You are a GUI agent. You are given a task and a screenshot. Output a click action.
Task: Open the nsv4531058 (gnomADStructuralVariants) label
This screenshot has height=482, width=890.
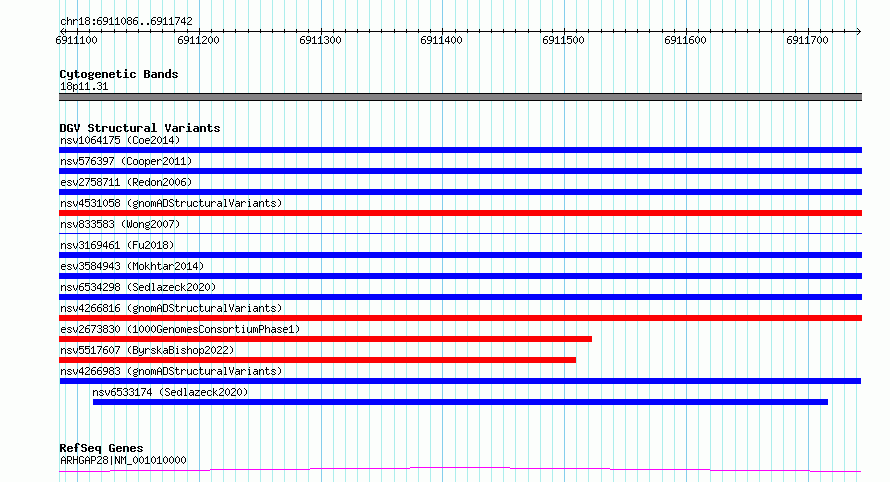[171, 203]
